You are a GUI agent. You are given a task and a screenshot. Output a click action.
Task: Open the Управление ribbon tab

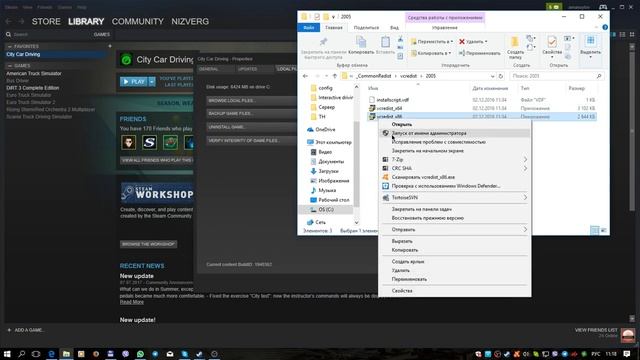444,28
